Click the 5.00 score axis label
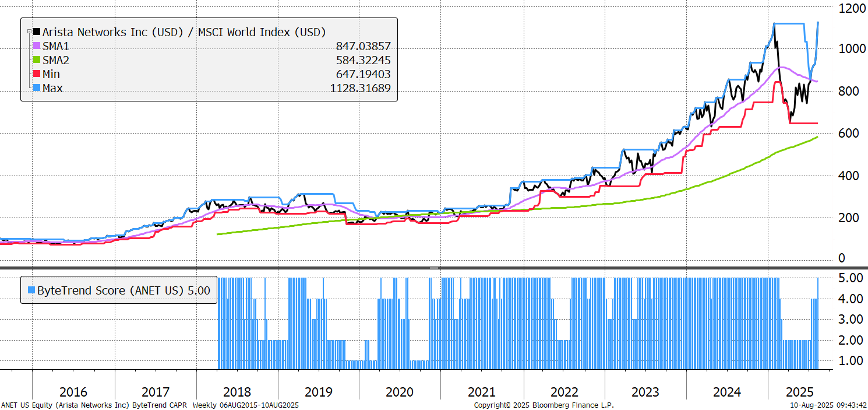868x410 pixels. click(851, 278)
